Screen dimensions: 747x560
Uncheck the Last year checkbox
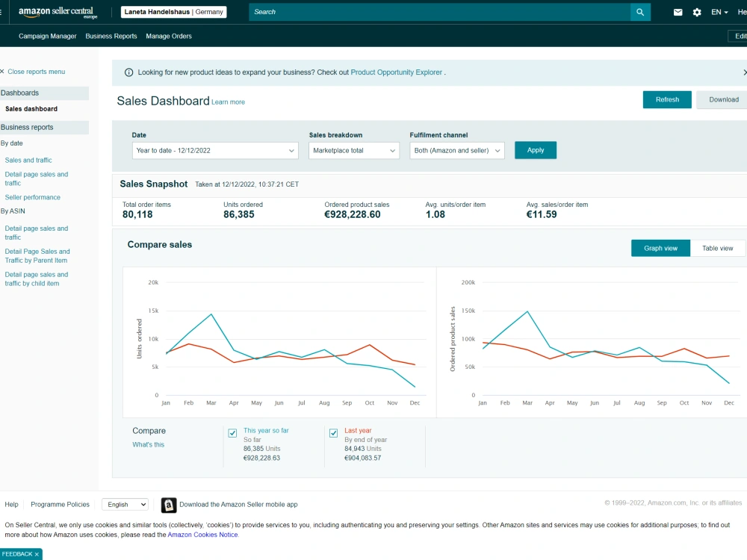(x=333, y=433)
